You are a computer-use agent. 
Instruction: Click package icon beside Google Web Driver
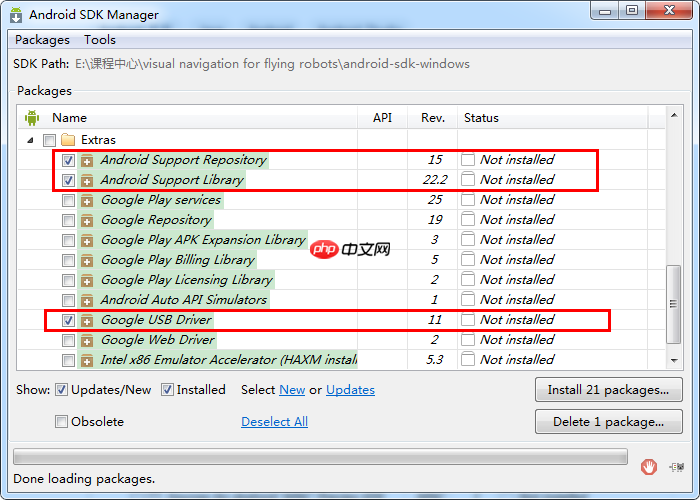tap(87, 340)
